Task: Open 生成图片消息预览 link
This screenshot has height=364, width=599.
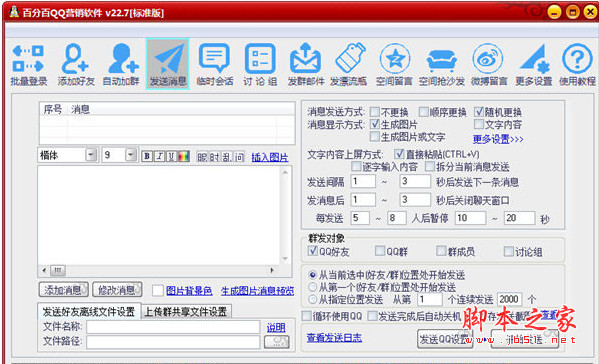Action: (258, 291)
